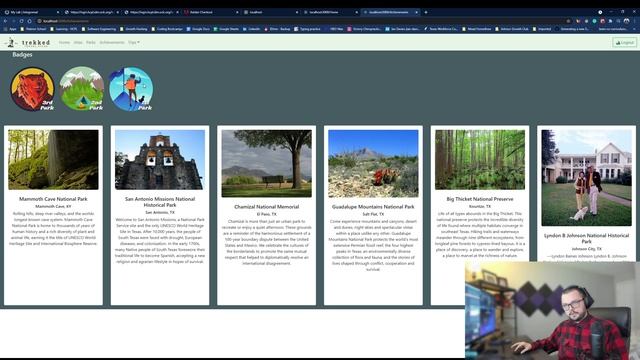Click the Big Thicket National Preserve title
The height and width of the screenshot is (360, 640).
click(x=480, y=199)
